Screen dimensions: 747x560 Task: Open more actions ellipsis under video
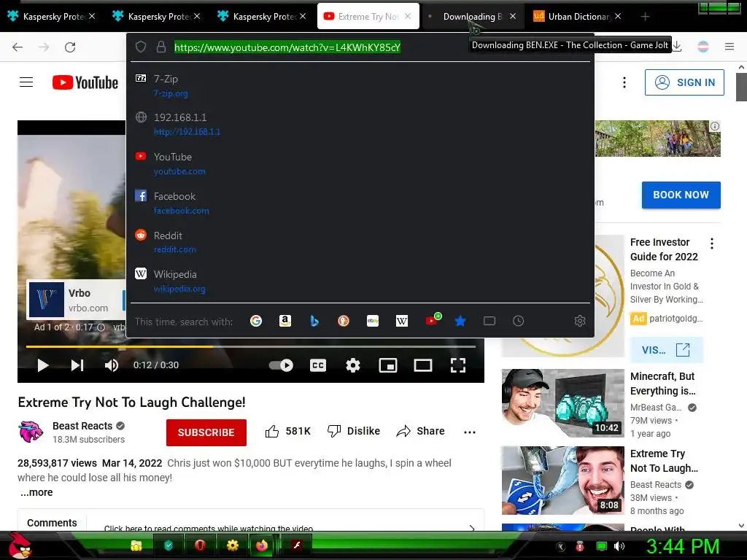(x=470, y=432)
